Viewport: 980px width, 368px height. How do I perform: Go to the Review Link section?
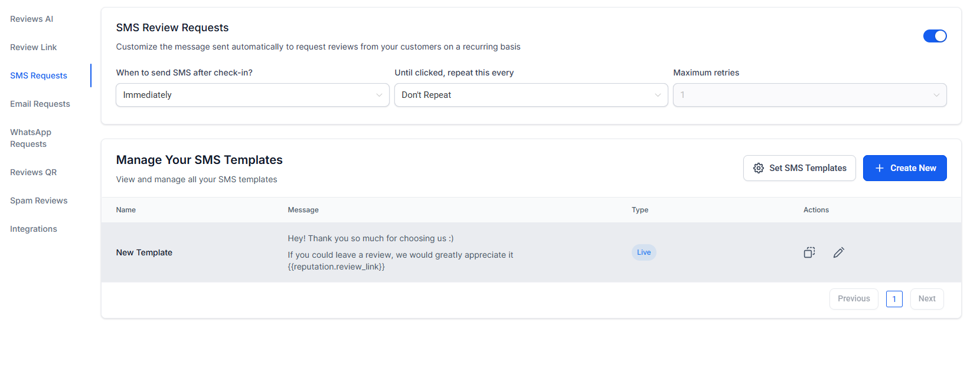point(34,47)
